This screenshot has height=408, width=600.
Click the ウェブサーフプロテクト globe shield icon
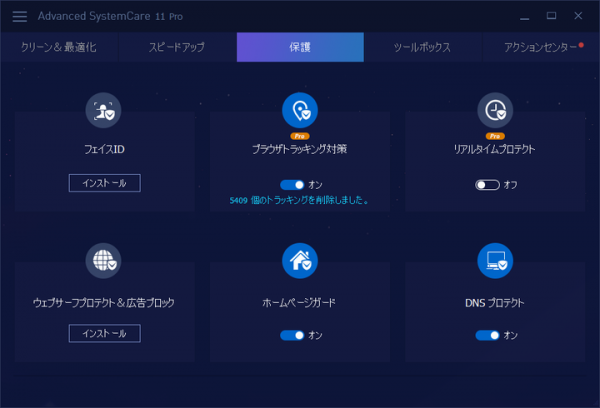(x=103, y=261)
